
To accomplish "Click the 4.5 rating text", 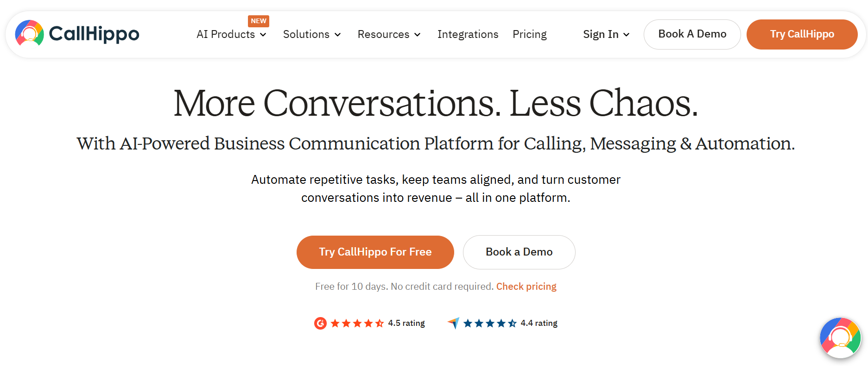I will pos(406,323).
